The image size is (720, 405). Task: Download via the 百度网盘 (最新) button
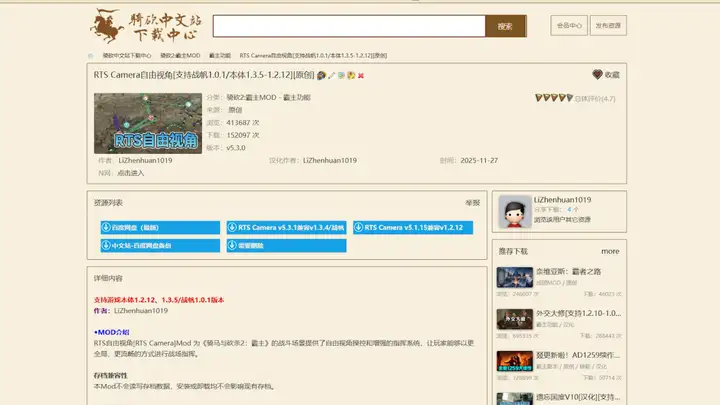click(160, 227)
